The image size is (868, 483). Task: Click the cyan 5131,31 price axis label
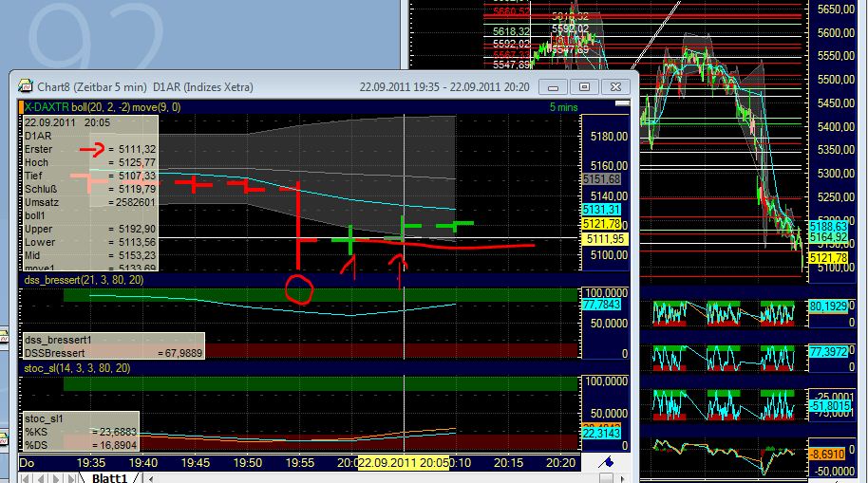600,209
